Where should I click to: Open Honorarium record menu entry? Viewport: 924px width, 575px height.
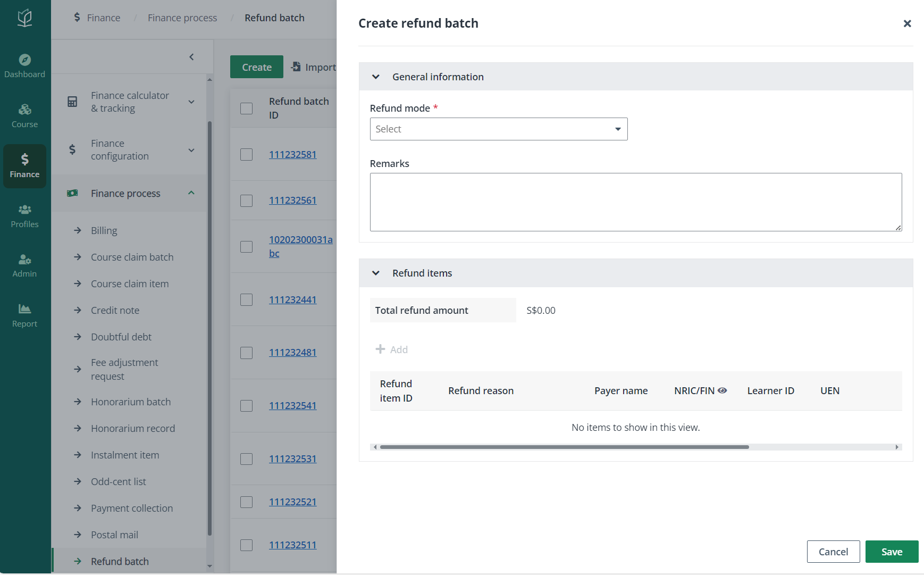coord(133,428)
